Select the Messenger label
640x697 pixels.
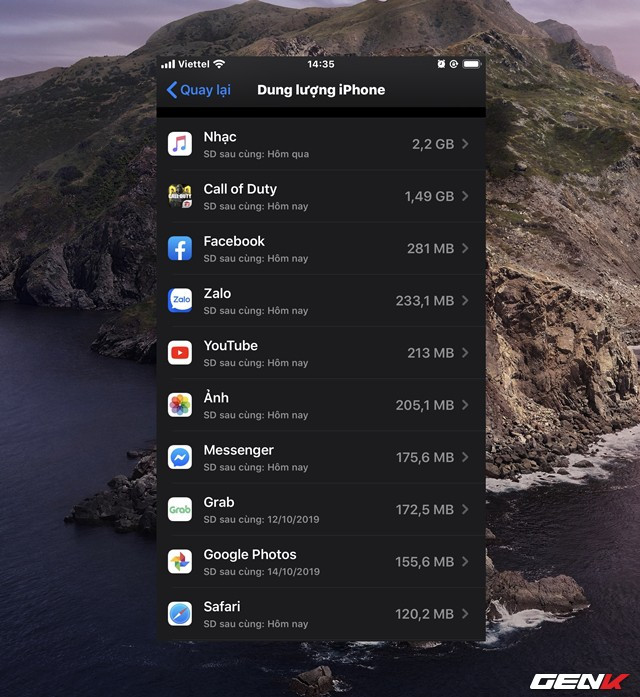click(x=239, y=450)
